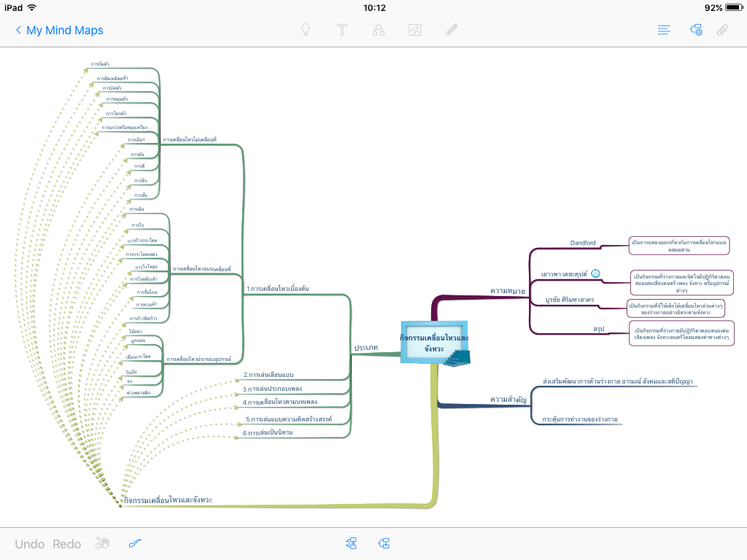Open the shapes icon in the toolbar
747x560 pixels.
pyautogui.click(x=379, y=30)
